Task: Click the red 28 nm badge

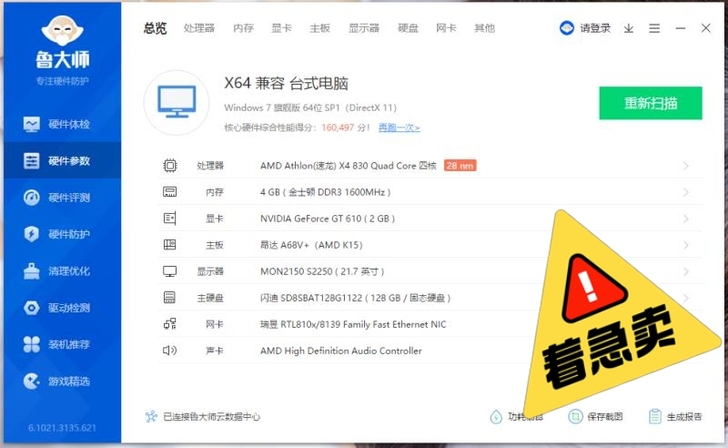Action: point(460,166)
